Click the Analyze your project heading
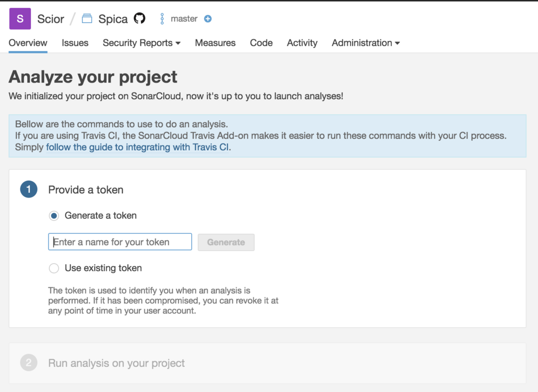538x392 pixels. [93, 77]
